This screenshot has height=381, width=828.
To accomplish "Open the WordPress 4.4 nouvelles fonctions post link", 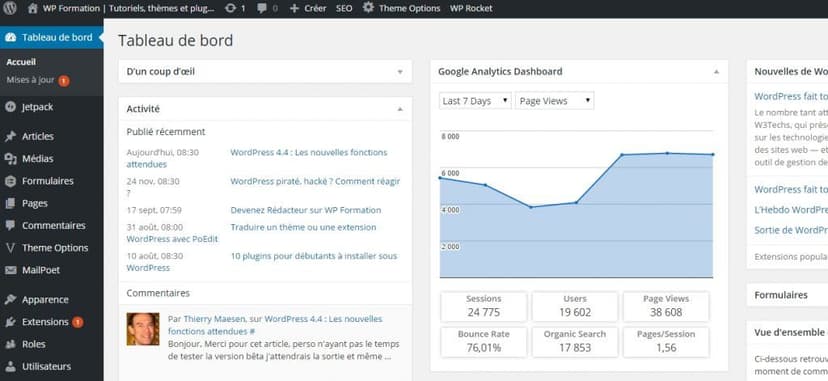I will pyautogui.click(x=308, y=153).
